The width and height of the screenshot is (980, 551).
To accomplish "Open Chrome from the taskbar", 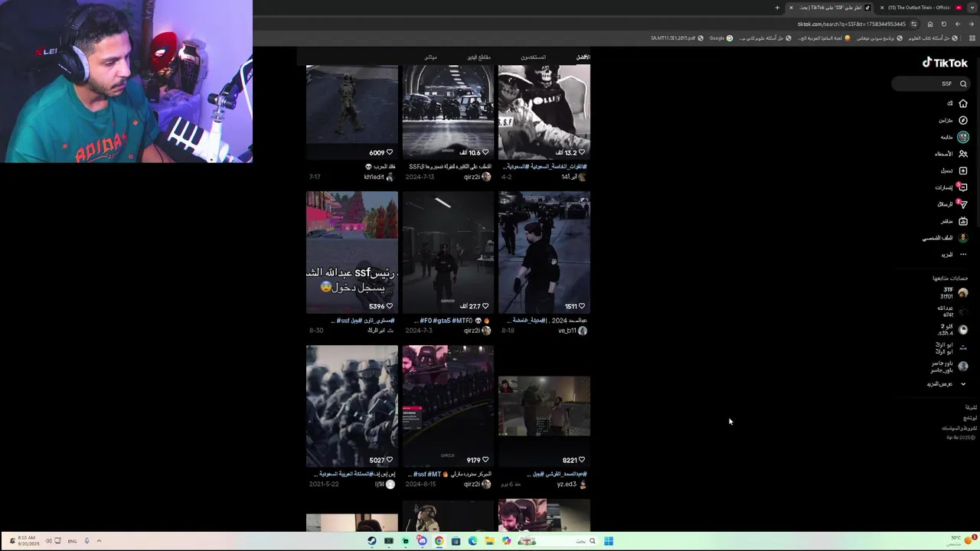I will pyautogui.click(x=439, y=541).
